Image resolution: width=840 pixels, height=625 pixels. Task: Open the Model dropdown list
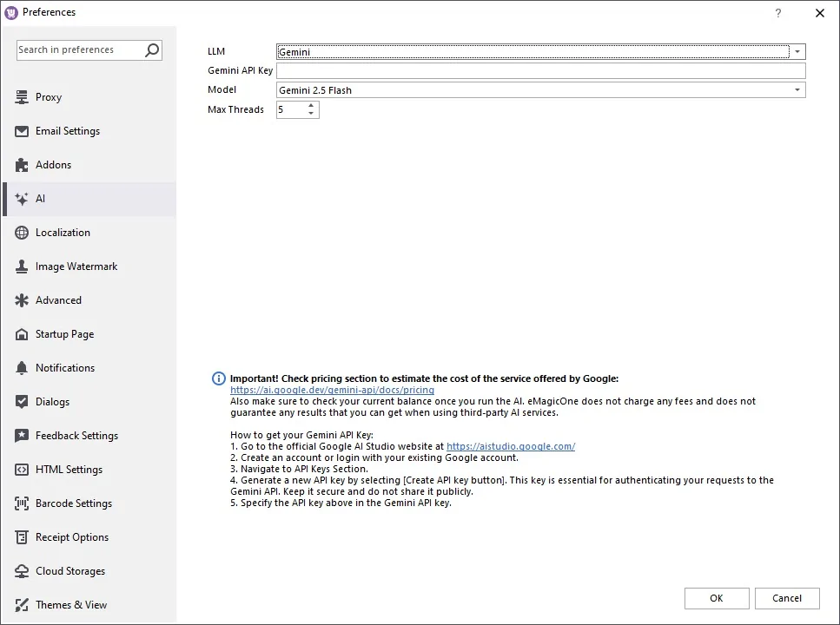pos(797,90)
